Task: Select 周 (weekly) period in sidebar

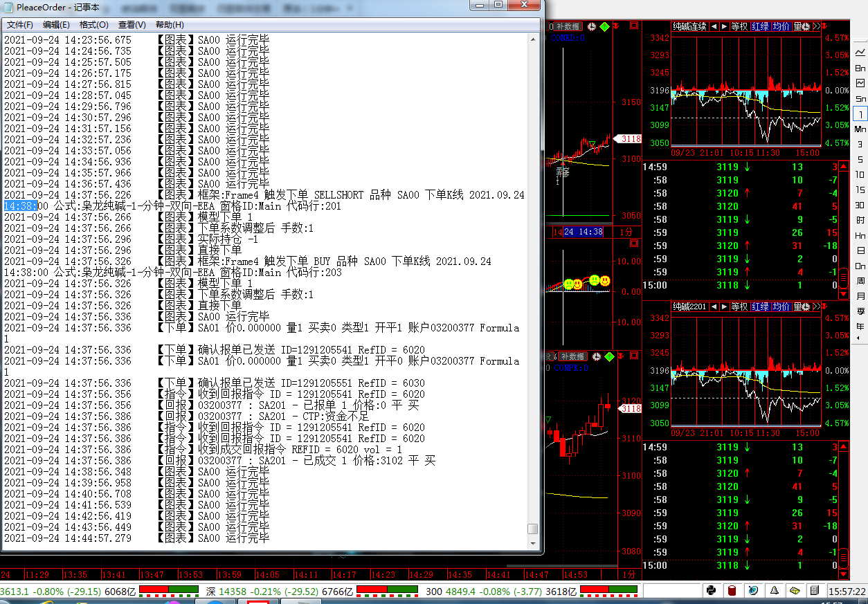Action: point(860,280)
